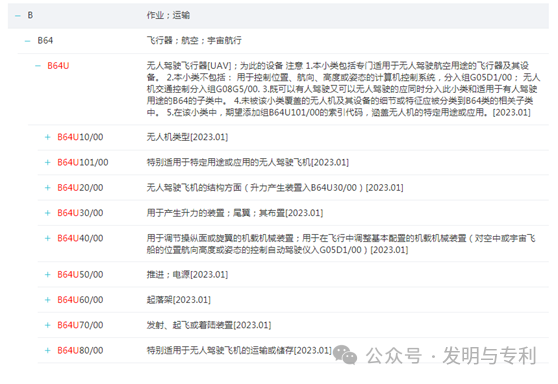
Task: Click '无人驾驶飞机的结构方面' description
Action: coord(275,188)
